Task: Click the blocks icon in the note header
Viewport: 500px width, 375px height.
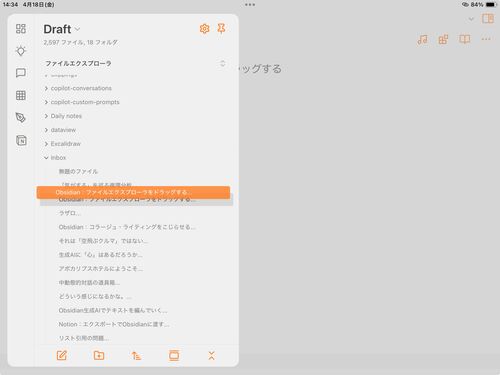Action: pos(443,40)
